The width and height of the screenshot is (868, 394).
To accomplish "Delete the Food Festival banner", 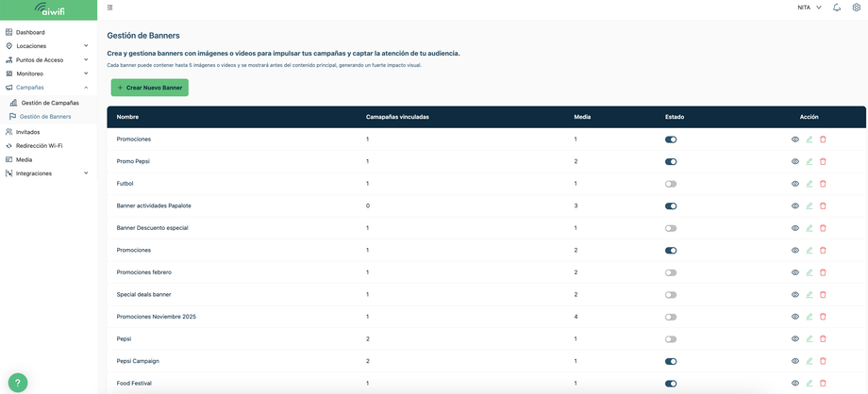I will coord(823,383).
